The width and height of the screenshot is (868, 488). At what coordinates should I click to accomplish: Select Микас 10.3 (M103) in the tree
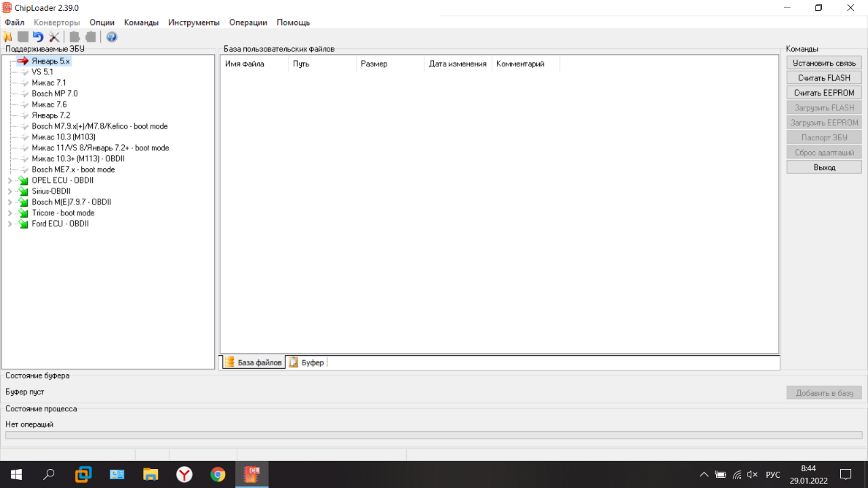click(x=63, y=137)
